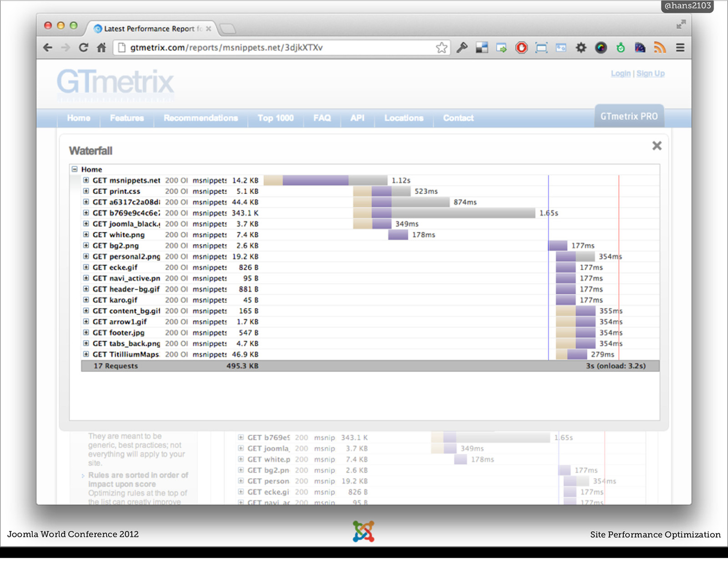Click the browser forward arrow
The height and width of the screenshot is (561, 728).
tap(66, 47)
